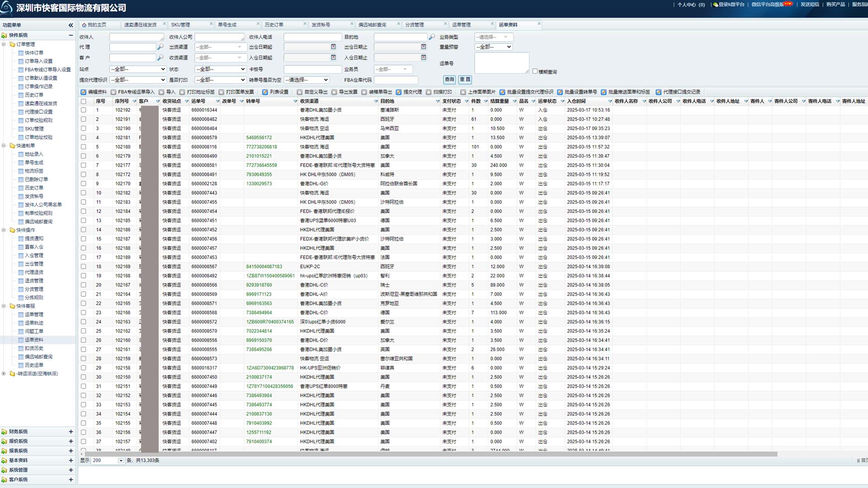Click 扫描打印 toolbar icon
The image size is (868, 488).
click(429, 92)
